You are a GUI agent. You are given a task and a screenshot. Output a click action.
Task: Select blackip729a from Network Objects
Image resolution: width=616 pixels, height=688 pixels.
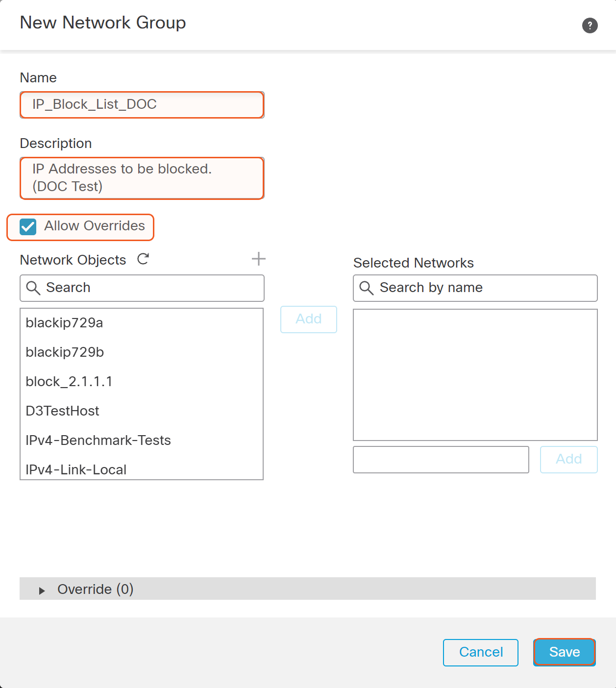64,323
